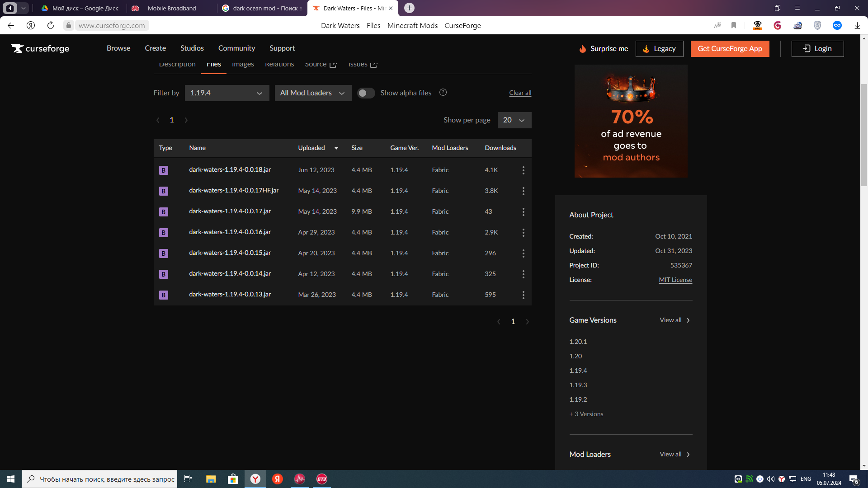Open the All Mod Loaders dropdown
Viewport: 868px width, 488px height.
pos(313,93)
